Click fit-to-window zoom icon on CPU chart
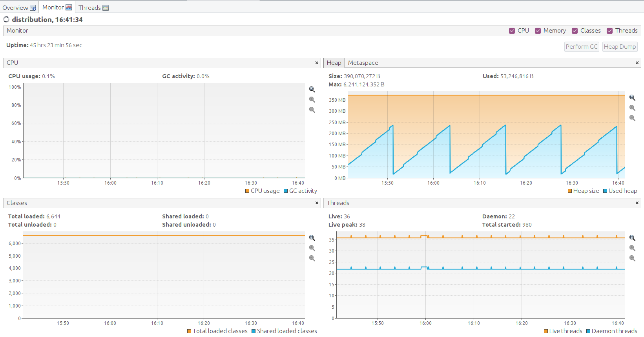644x337 pixels. point(312,90)
